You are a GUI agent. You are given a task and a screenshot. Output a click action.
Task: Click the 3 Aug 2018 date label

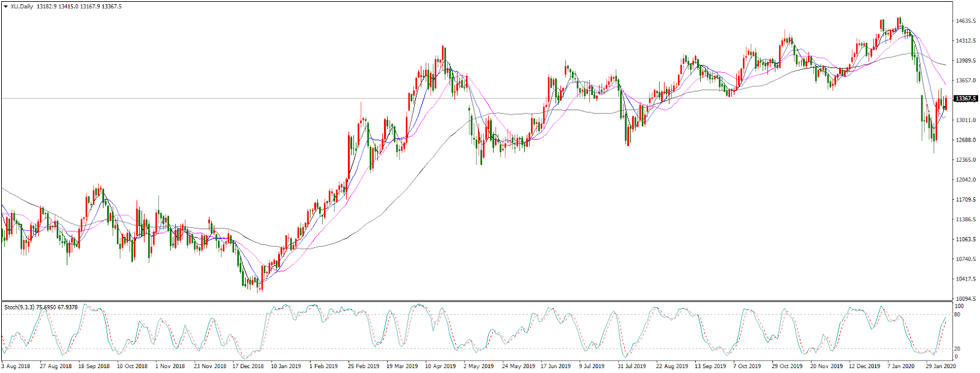point(16,366)
